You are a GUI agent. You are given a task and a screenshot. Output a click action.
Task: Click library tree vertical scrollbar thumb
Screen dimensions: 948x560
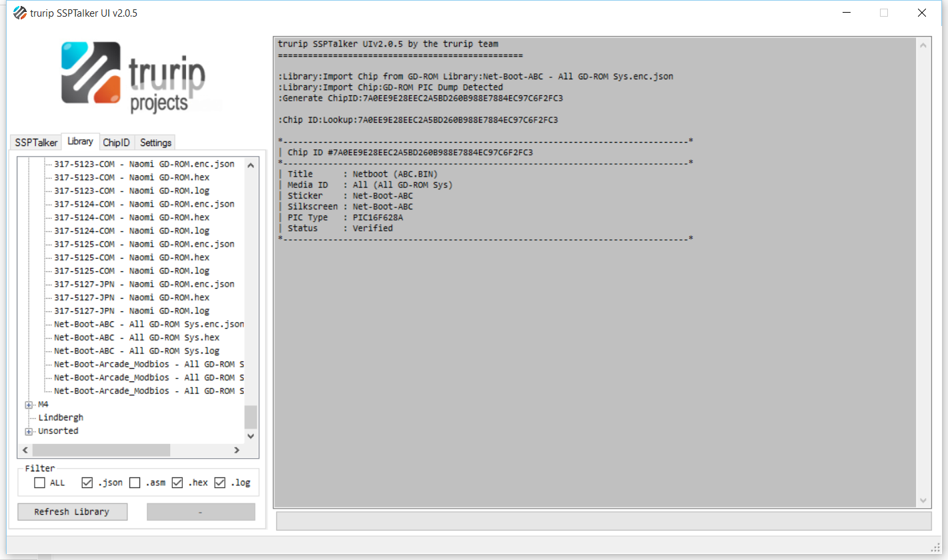pos(251,417)
